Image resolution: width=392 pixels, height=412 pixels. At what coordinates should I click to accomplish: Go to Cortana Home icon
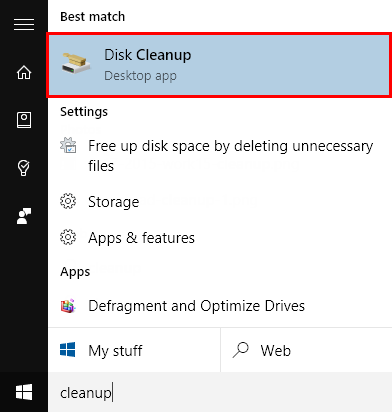point(24,72)
